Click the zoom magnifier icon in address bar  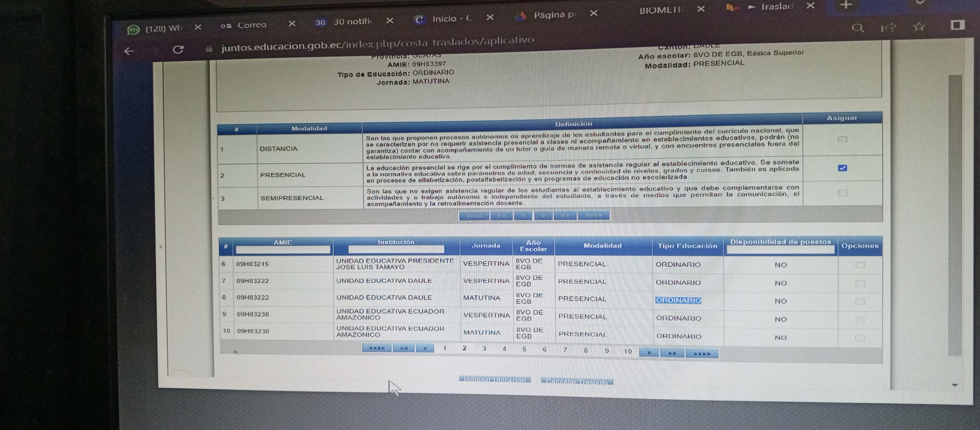coord(857,28)
